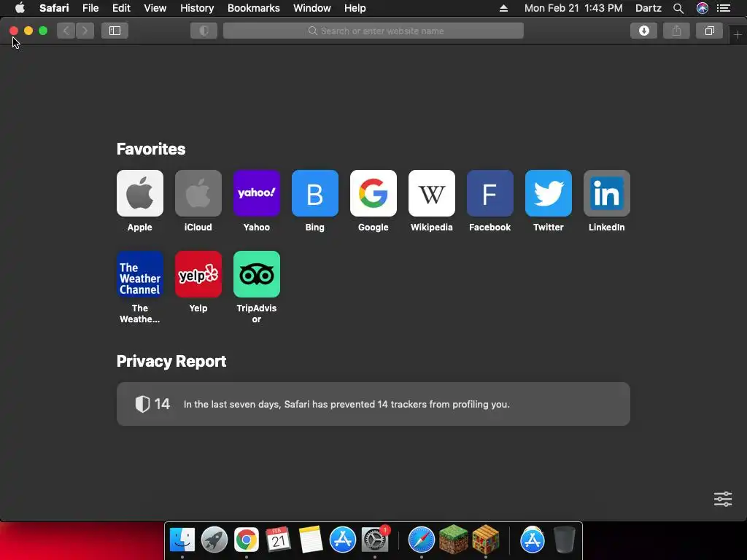Open the View menu
This screenshot has height=560, width=747.
point(155,8)
